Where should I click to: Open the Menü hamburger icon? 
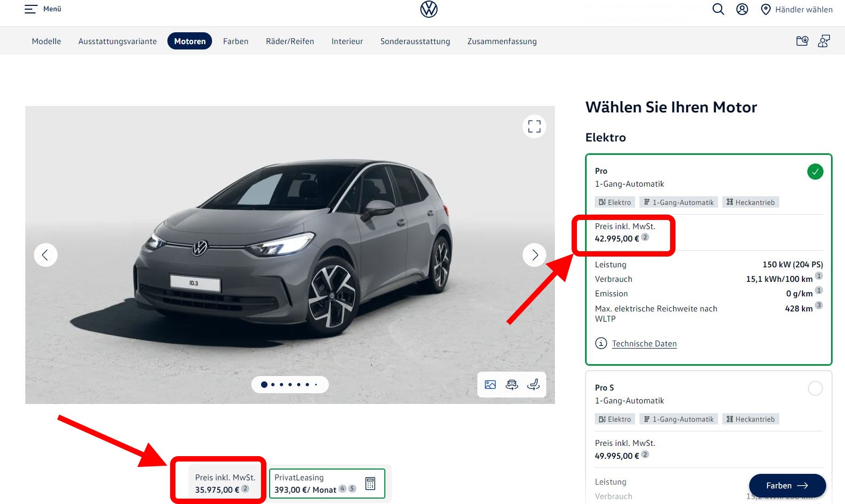tap(31, 9)
